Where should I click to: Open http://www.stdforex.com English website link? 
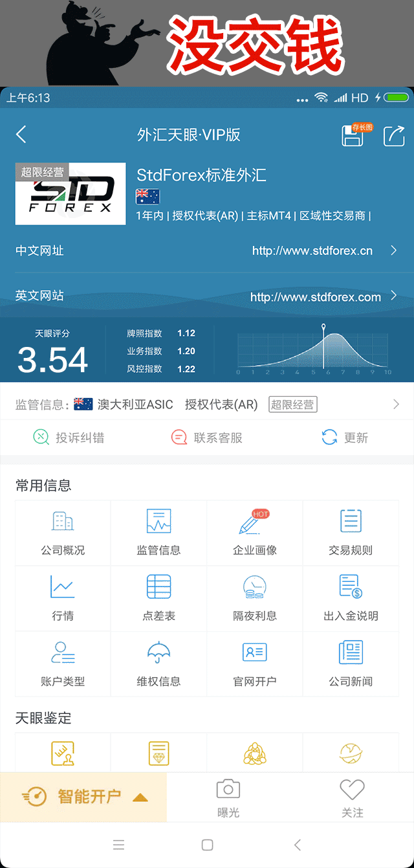coord(316,297)
